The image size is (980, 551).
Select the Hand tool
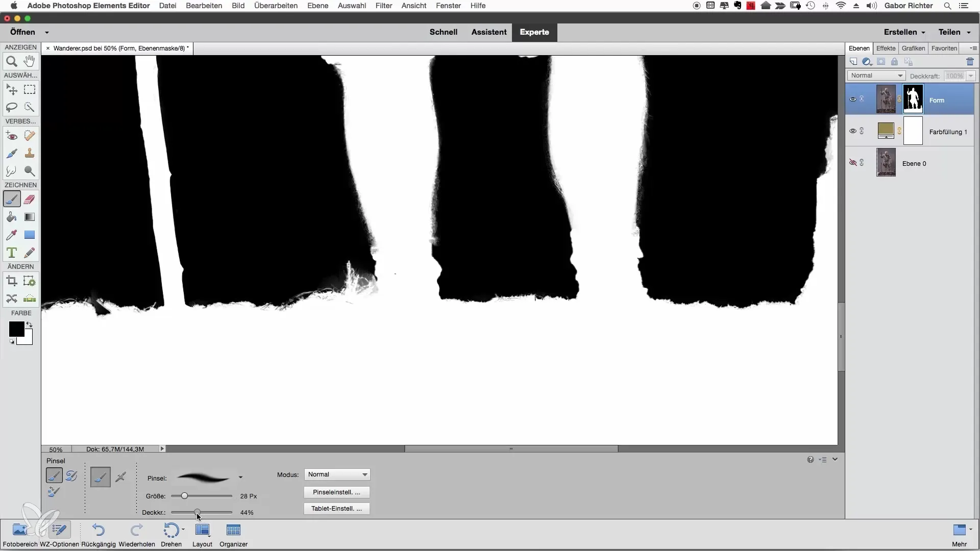(x=30, y=62)
